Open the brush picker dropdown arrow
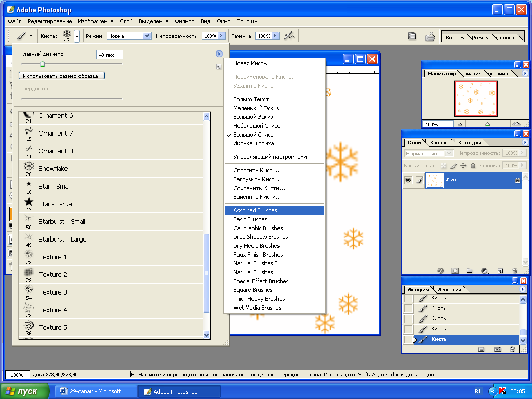532x399 pixels. tap(77, 36)
